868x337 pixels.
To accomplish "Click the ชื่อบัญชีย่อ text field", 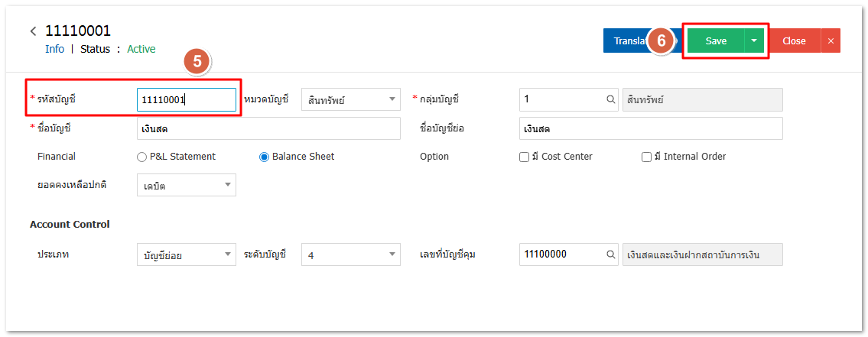I will click(x=651, y=128).
